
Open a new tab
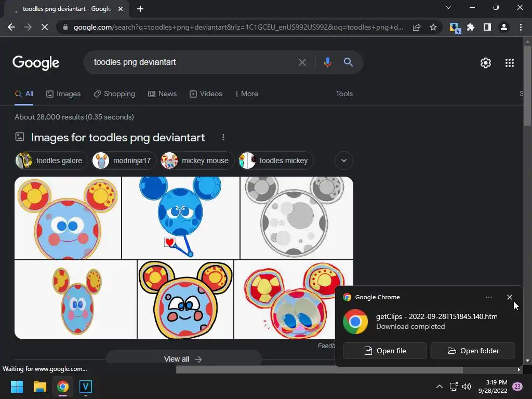coord(140,9)
